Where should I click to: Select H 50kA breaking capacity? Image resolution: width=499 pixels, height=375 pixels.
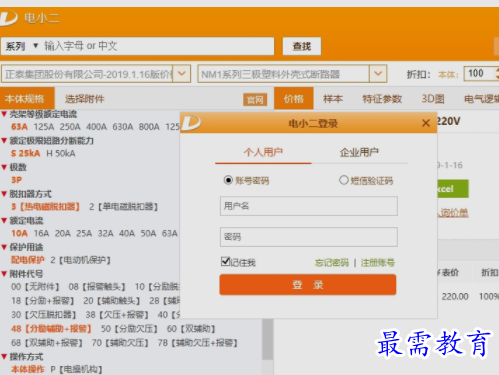click(61, 153)
